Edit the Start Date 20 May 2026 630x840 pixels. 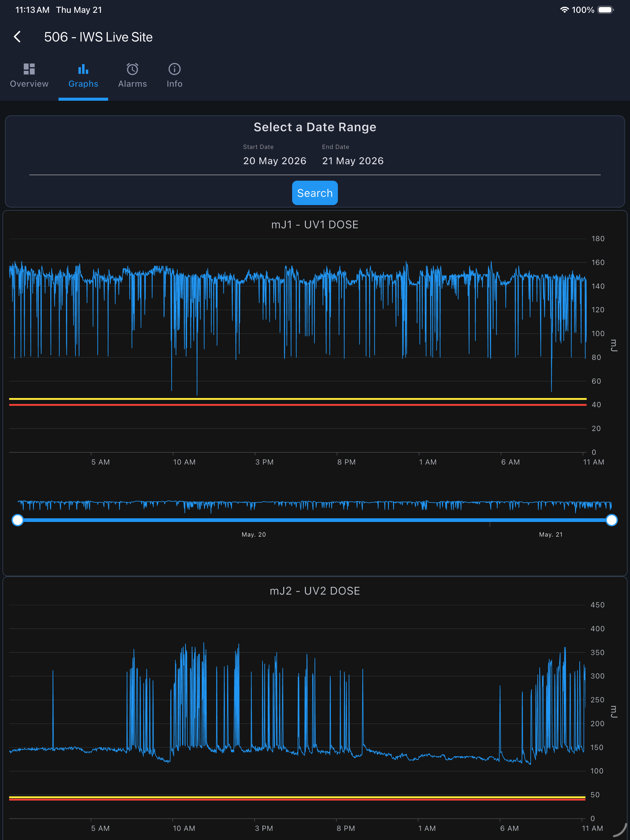tap(275, 161)
